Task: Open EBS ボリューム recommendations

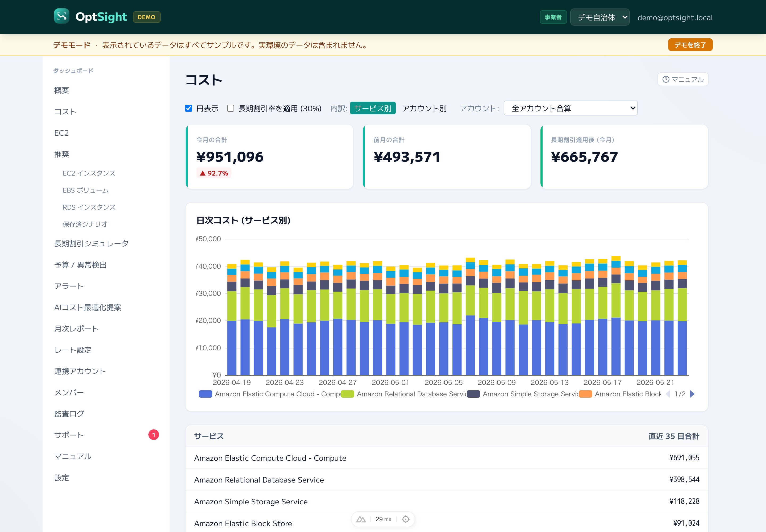Action: (x=86, y=190)
